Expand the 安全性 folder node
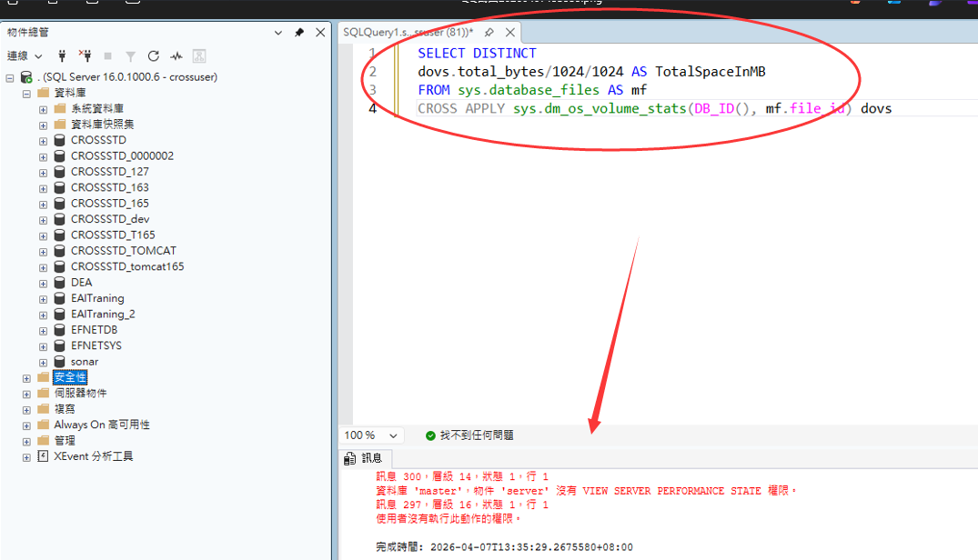The width and height of the screenshot is (978, 560). point(26,377)
